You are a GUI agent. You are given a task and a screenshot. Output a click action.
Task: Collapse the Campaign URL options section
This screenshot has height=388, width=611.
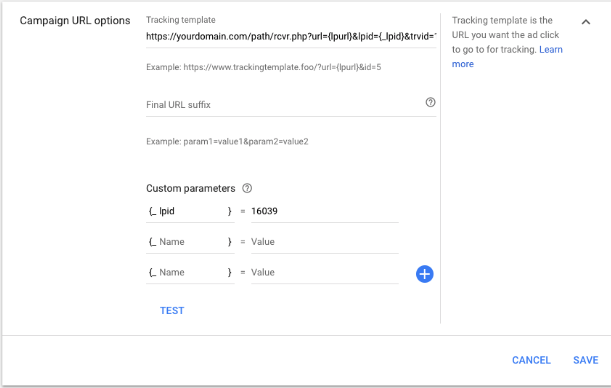pyautogui.click(x=586, y=22)
